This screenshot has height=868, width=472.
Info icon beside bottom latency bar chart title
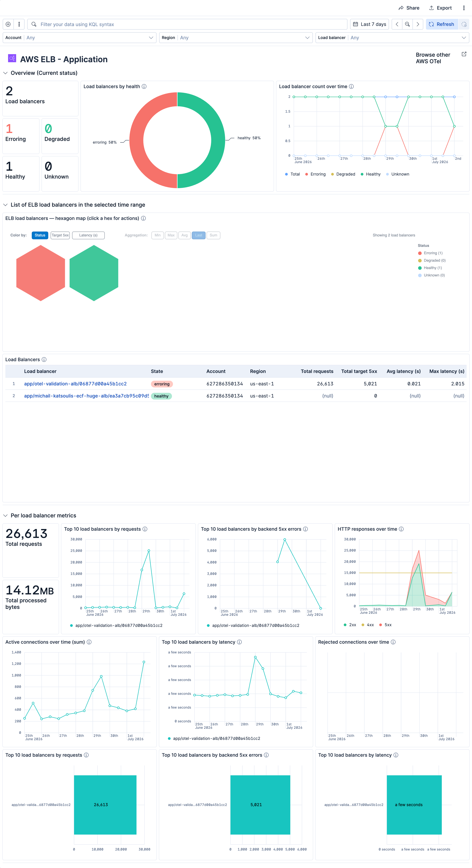pyautogui.click(x=396, y=755)
